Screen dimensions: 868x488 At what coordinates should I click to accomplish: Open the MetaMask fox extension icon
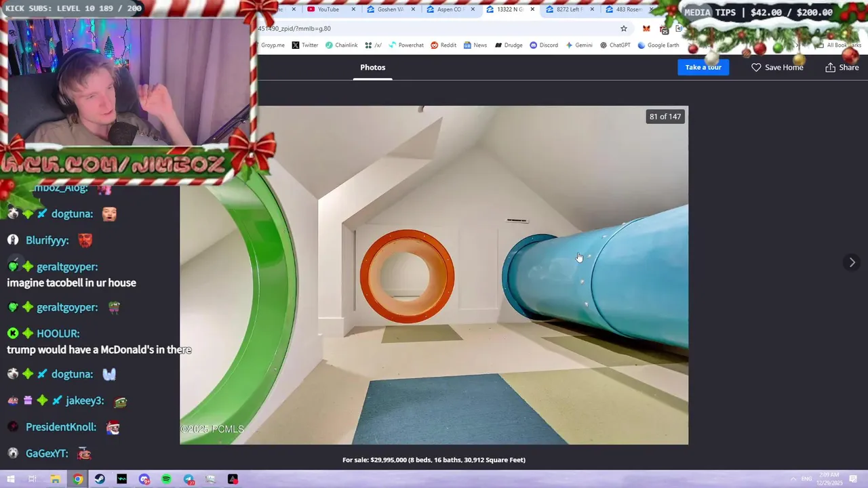tap(646, 28)
